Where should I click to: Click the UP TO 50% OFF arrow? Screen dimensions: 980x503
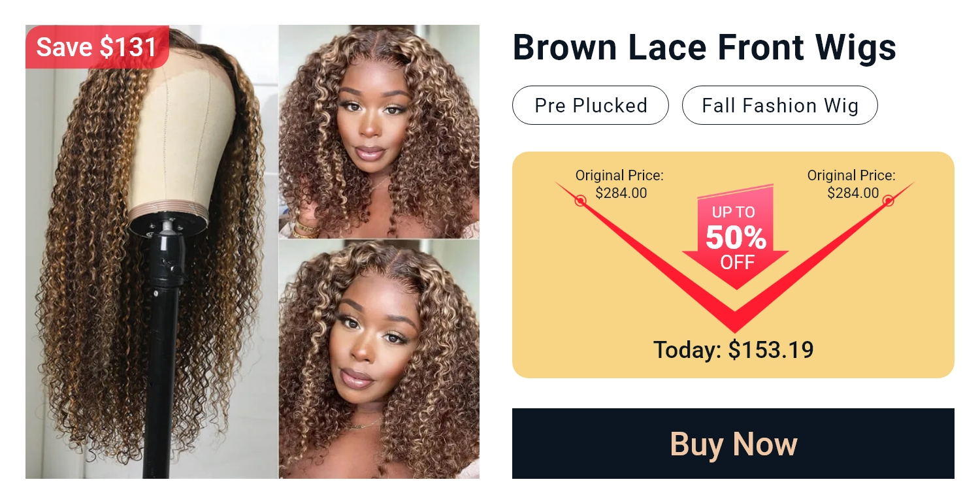pos(735,236)
